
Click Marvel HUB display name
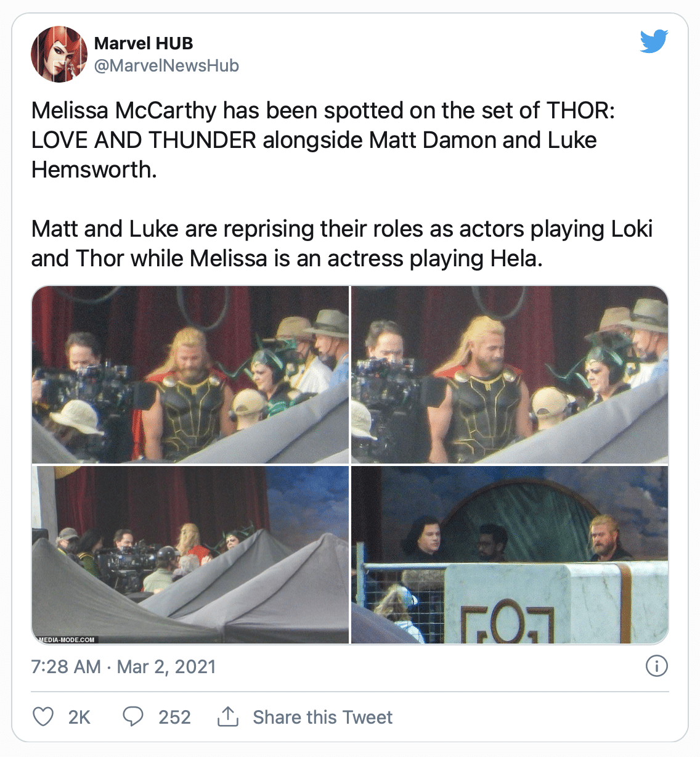[x=144, y=43]
